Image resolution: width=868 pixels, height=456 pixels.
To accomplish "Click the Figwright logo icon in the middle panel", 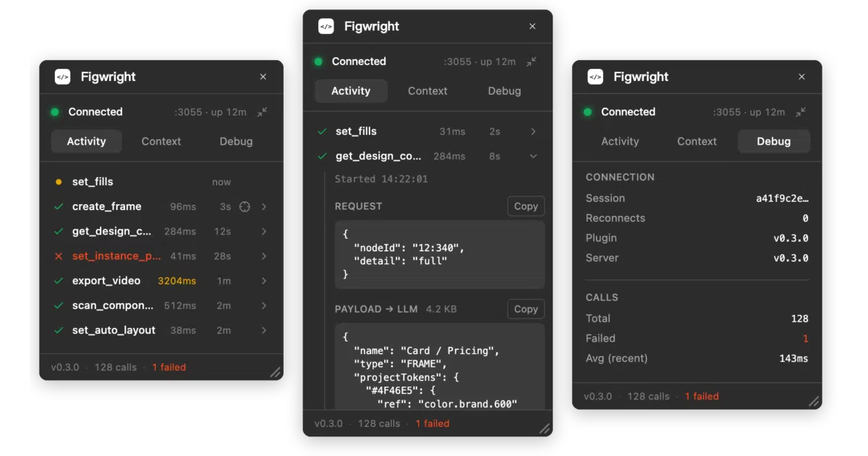I will pyautogui.click(x=326, y=26).
